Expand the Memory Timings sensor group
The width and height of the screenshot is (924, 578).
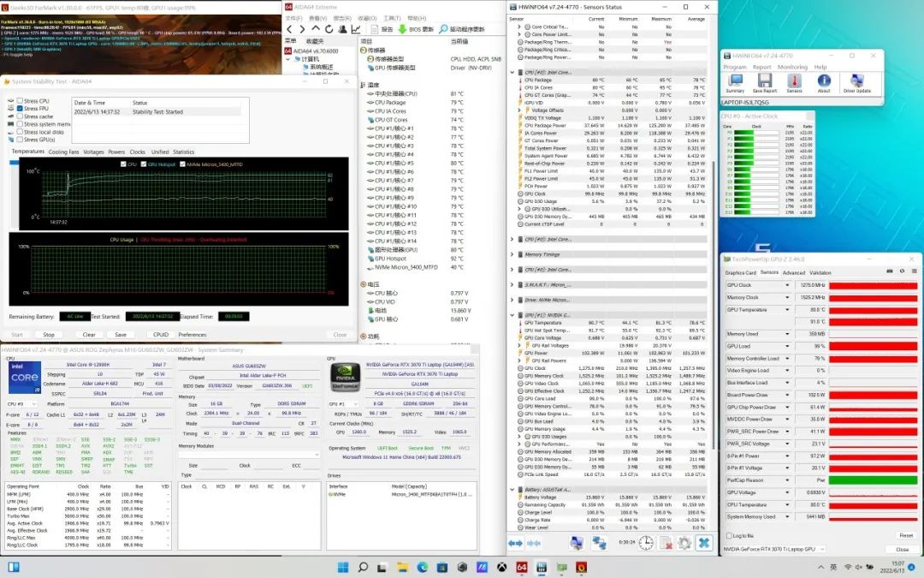click(512, 254)
